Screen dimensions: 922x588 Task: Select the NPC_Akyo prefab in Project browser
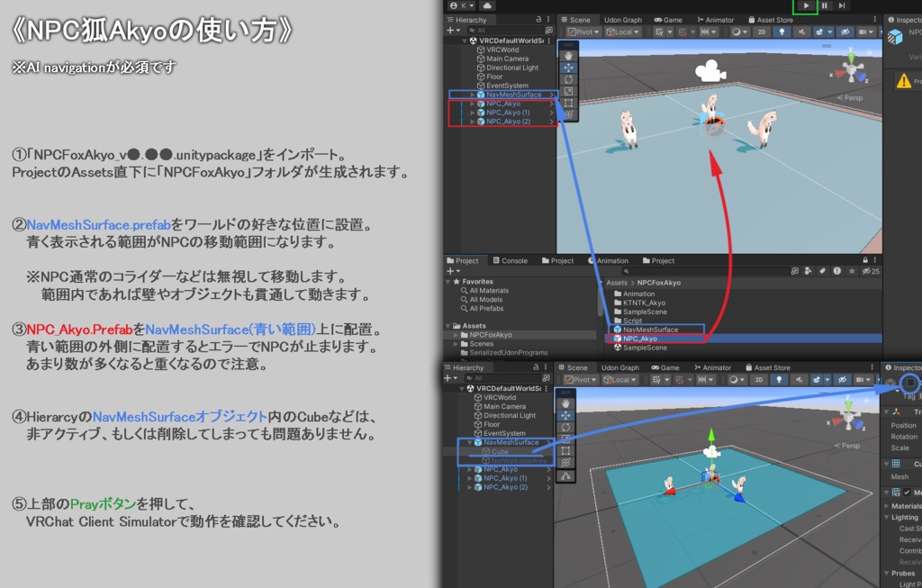tap(638, 338)
